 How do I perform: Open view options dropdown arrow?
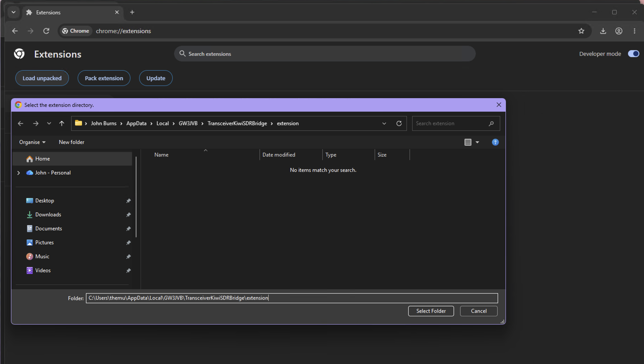(x=477, y=142)
